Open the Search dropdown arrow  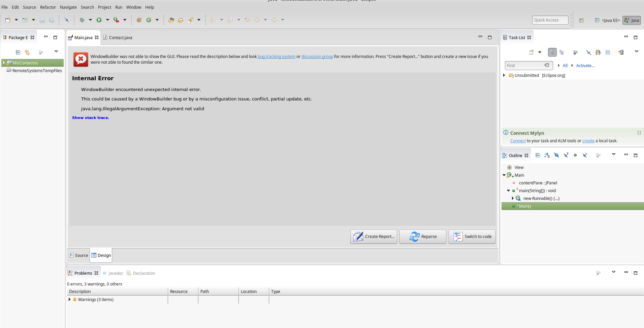199,20
